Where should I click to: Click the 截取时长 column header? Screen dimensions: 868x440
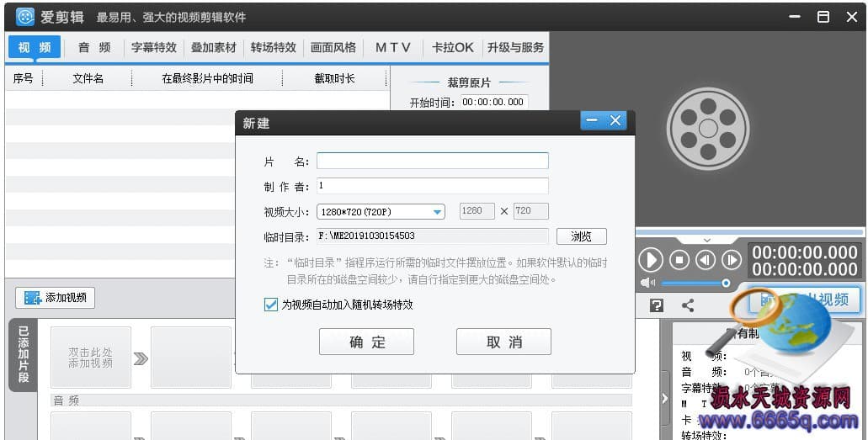334,78
